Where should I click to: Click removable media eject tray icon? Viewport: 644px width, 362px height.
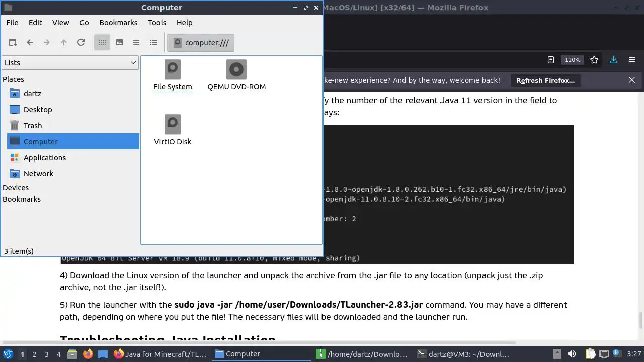pos(557,354)
